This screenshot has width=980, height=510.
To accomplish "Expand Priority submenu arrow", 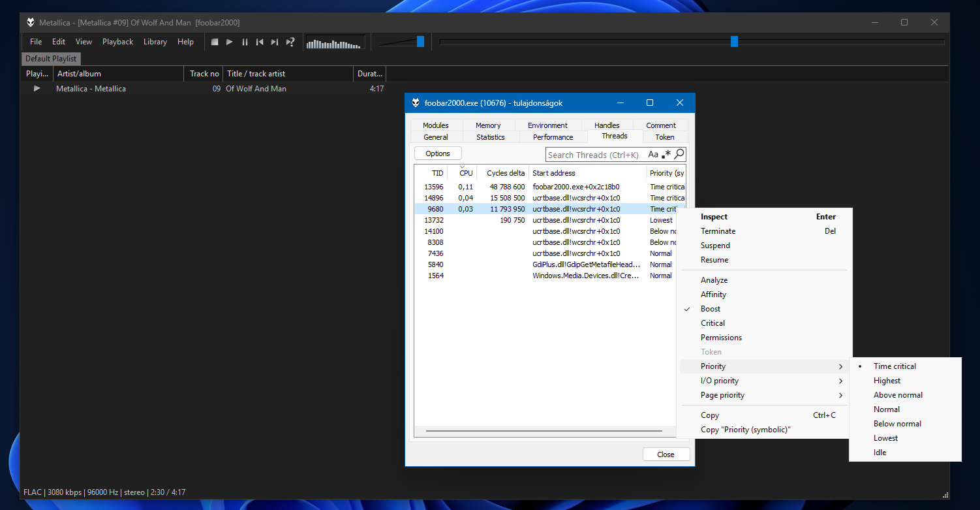I will click(840, 366).
